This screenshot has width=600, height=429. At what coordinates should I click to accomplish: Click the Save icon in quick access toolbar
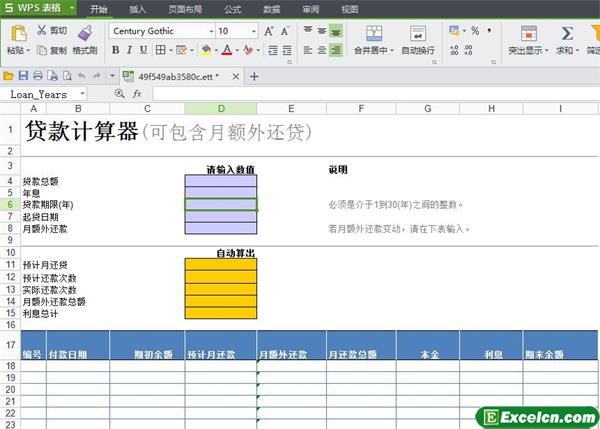23,76
